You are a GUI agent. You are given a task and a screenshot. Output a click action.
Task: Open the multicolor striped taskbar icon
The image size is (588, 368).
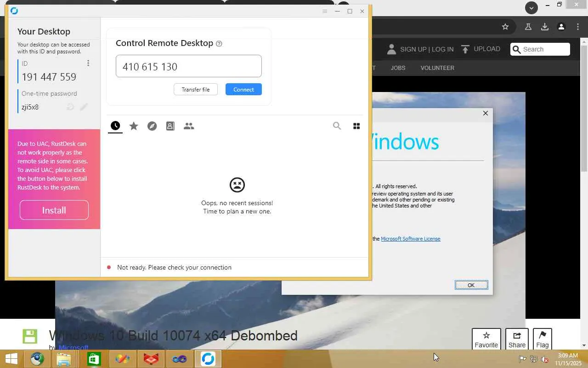pos(123,359)
